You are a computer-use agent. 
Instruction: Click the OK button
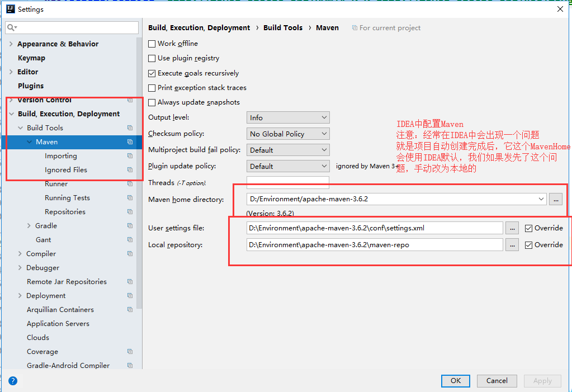456,381
